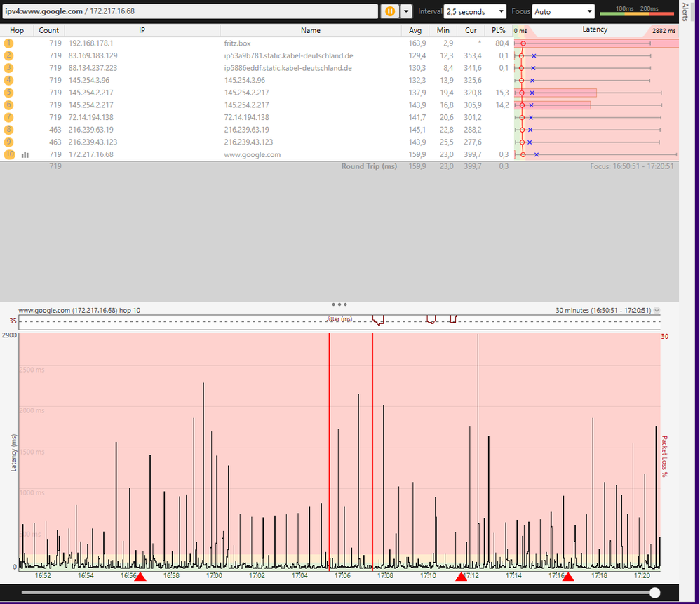
Task: Click the Avg column header
Action: (415, 30)
